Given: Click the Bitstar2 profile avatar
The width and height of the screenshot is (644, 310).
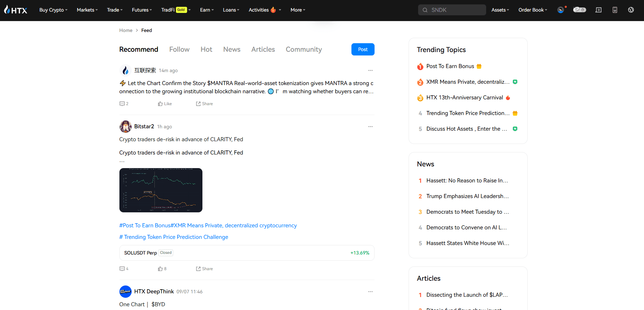Looking at the screenshot, I should (126, 127).
